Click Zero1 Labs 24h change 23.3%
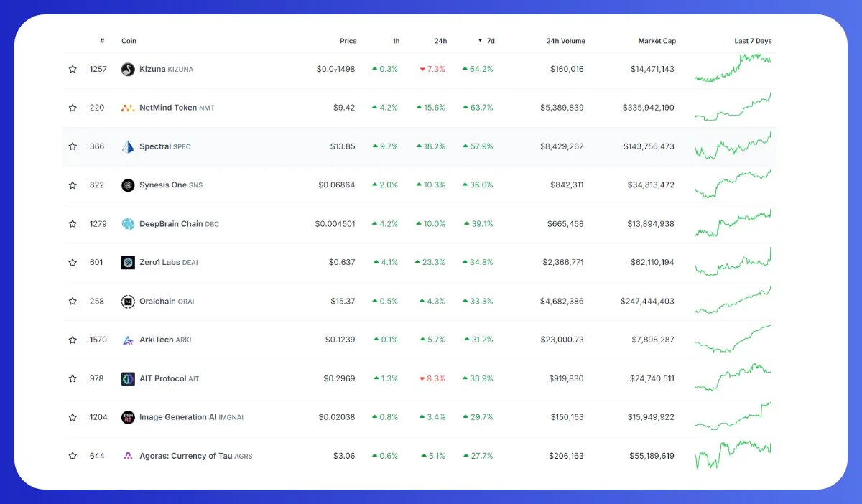 (430, 263)
